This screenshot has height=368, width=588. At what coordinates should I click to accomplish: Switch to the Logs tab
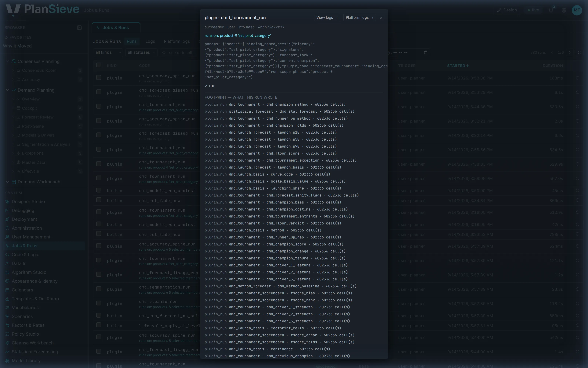(150, 41)
